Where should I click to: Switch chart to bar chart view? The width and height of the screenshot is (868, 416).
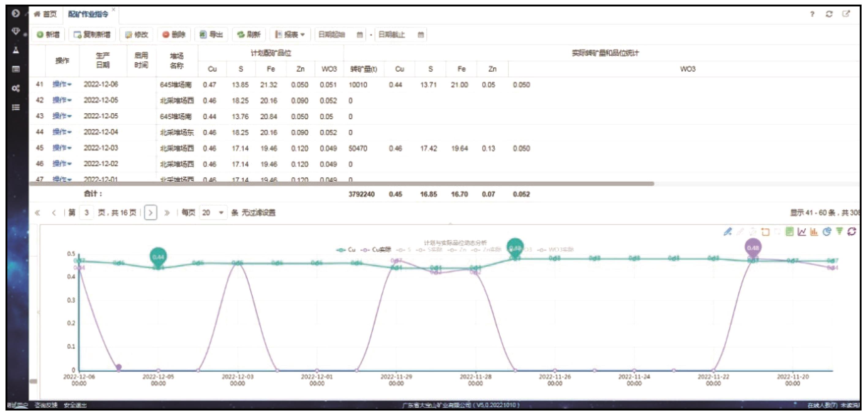click(x=814, y=231)
